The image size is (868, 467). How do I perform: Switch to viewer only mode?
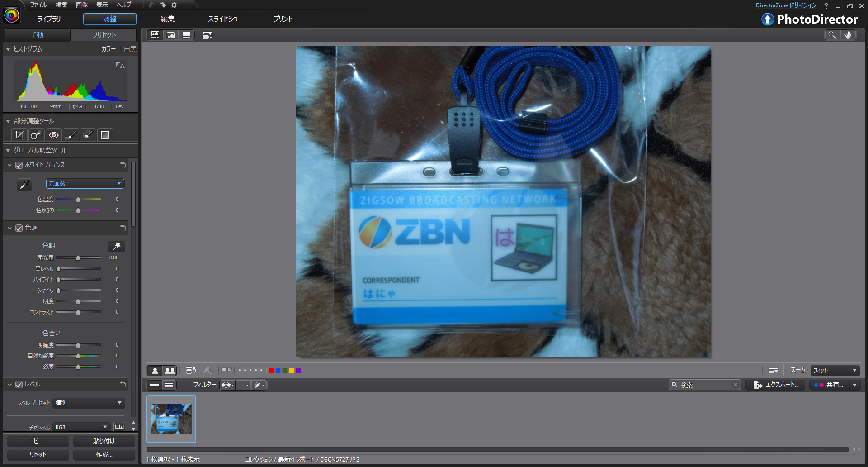[x=171, y=35]
